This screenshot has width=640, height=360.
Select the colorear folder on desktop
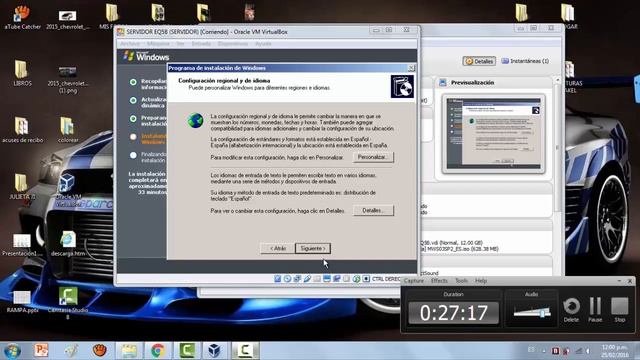68,130
